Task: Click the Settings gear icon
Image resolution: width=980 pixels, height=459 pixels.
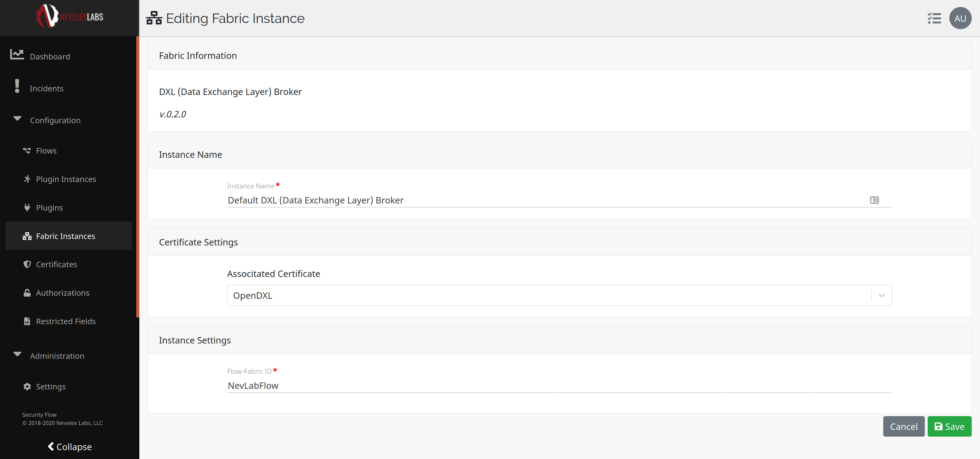Action: coord(27,386)
